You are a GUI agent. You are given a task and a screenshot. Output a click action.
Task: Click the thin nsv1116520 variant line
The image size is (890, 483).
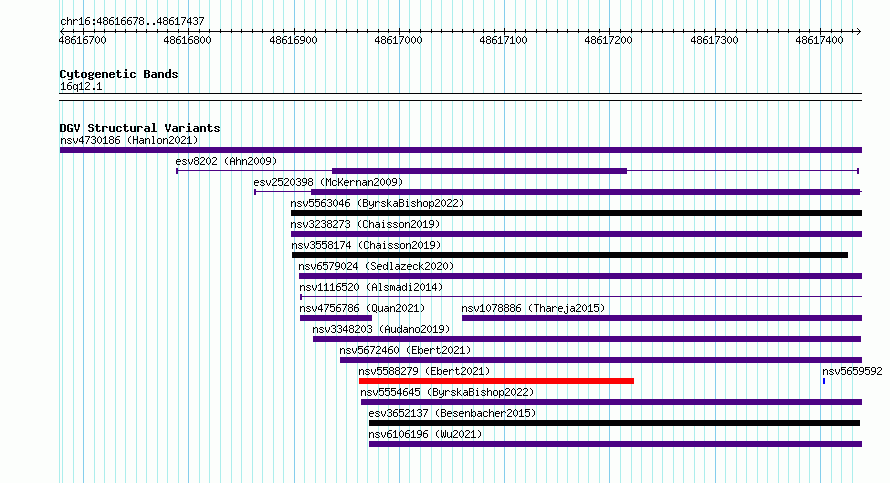coord(581,296)
